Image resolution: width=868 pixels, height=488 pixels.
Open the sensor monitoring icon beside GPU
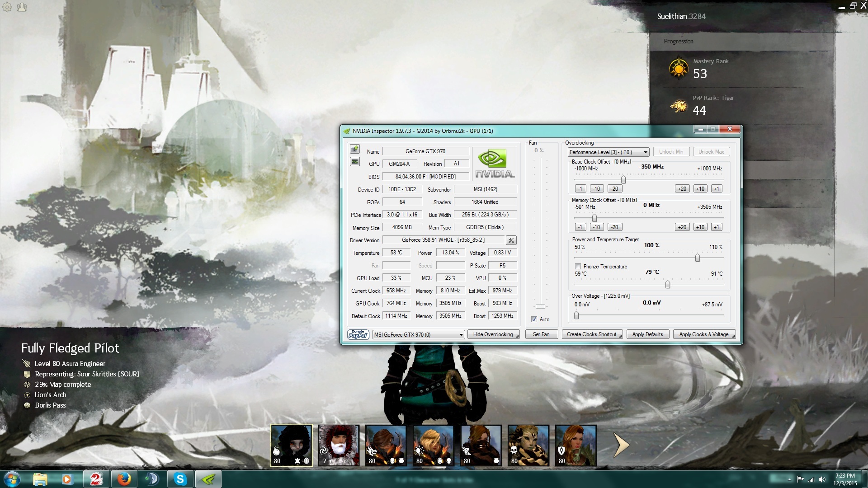pyautogui.click(x=355, y=162)
